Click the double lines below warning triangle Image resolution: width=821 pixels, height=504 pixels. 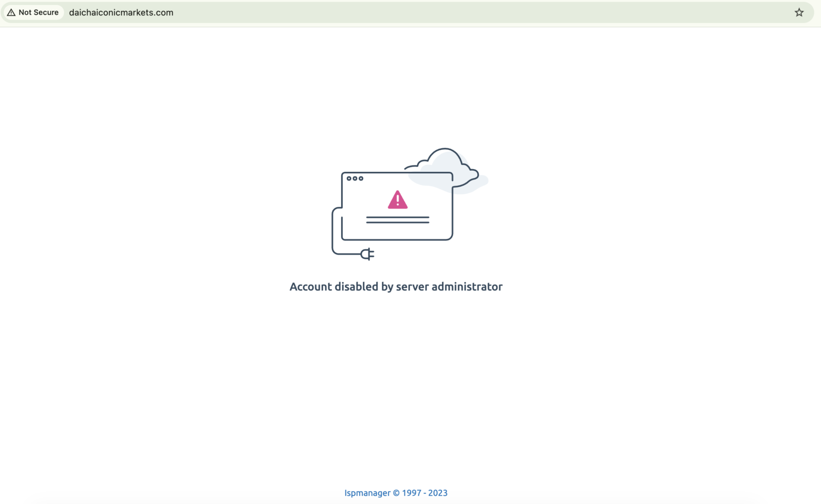398,220
